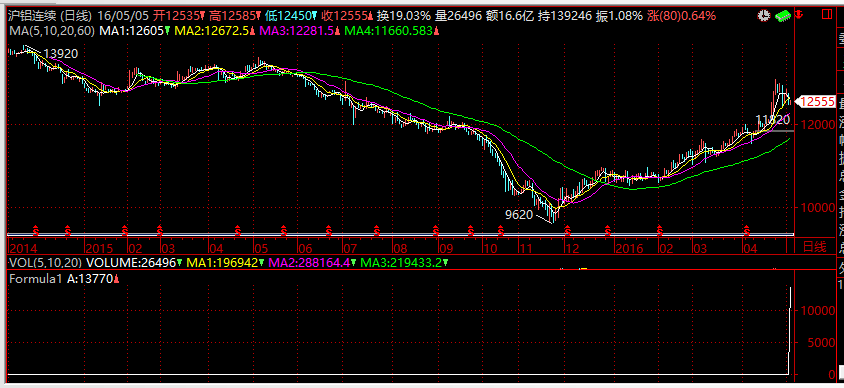Click the 2015 label on the time axis
The image size is (844, 388).
point(99,249)
